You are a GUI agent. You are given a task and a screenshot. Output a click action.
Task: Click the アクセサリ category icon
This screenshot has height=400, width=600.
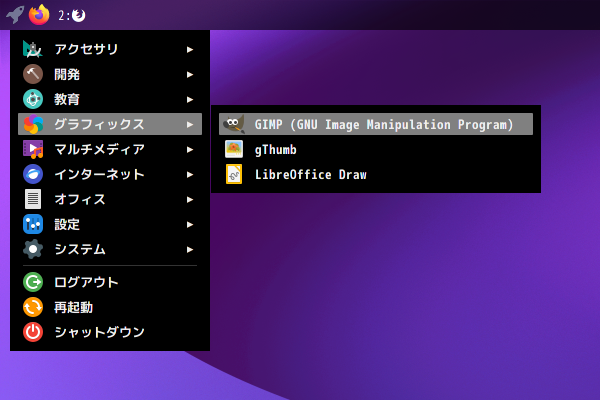coord(33,49)
